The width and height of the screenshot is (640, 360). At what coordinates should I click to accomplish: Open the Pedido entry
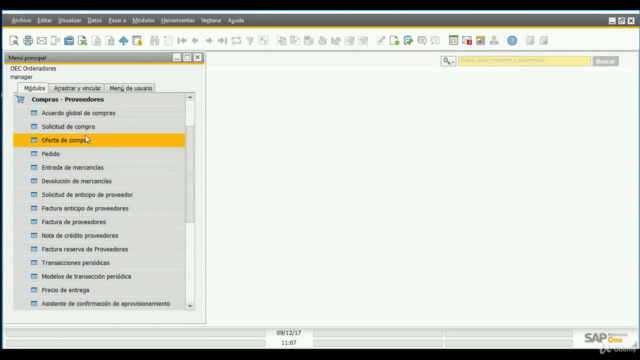[x=99, y=154]
